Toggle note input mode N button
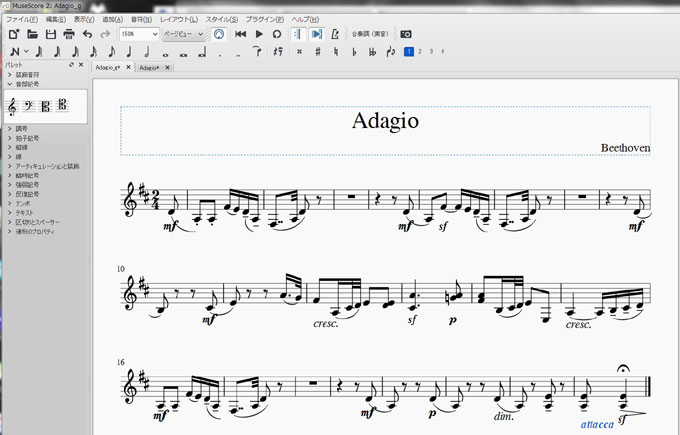The image size is (680, 435). [12, 51]
